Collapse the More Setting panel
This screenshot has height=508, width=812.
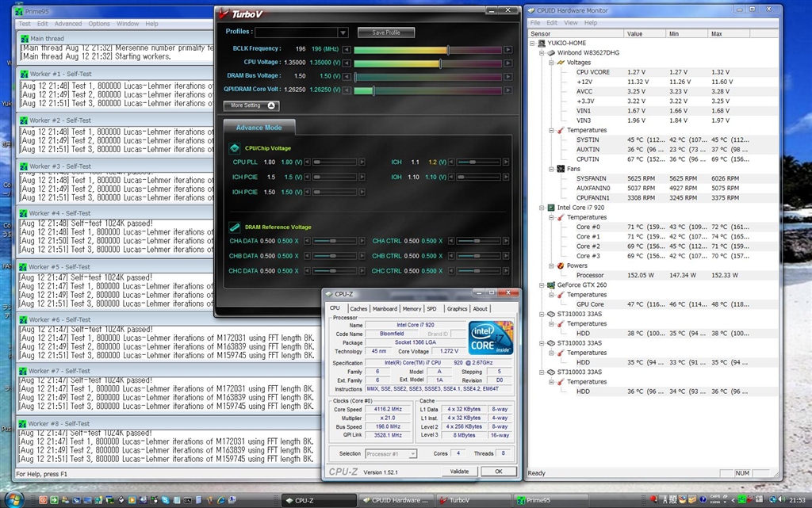(x=272, y=105)
